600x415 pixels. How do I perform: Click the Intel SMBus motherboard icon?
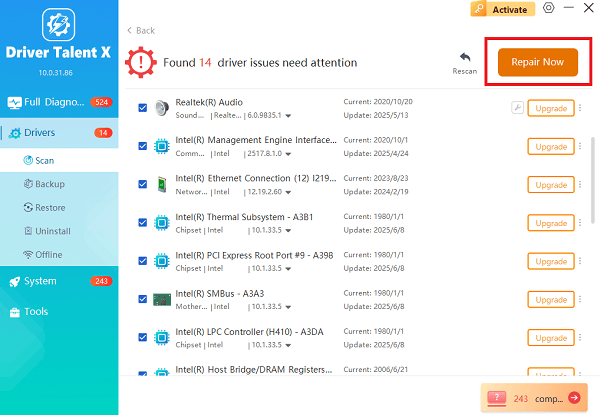click(x=162, y=298)
